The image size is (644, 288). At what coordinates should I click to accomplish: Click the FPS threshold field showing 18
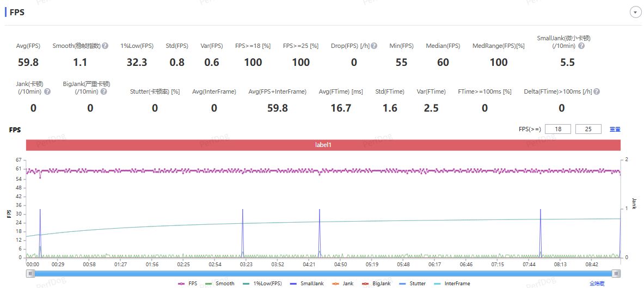(558, 129)
